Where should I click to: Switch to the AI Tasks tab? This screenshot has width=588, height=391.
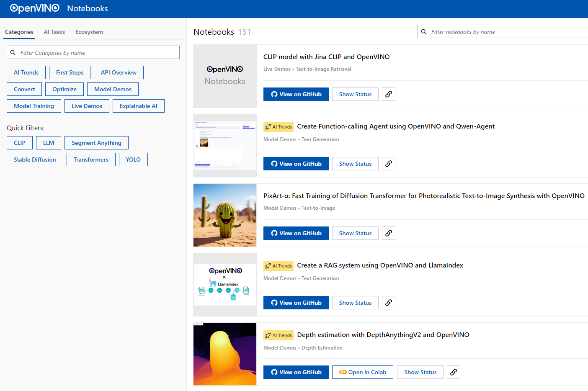54,32
